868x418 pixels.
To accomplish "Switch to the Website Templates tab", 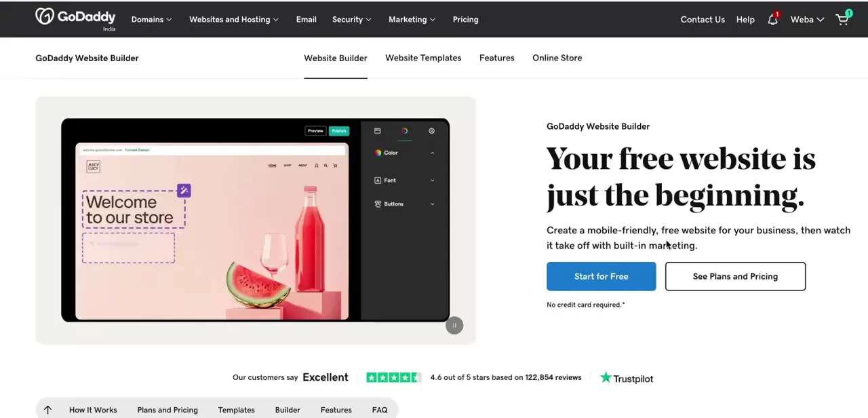I will coord(423,58).
